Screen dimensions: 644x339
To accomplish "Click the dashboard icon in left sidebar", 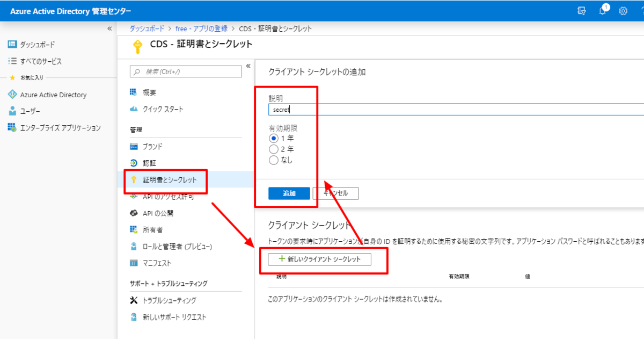I will point(12,45).
